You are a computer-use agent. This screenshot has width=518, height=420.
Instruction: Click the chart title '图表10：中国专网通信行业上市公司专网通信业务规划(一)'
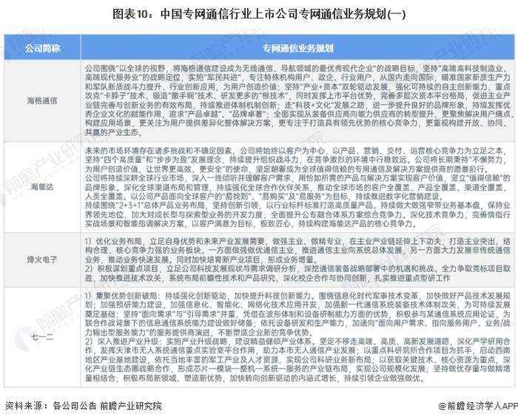click(259, 14)
